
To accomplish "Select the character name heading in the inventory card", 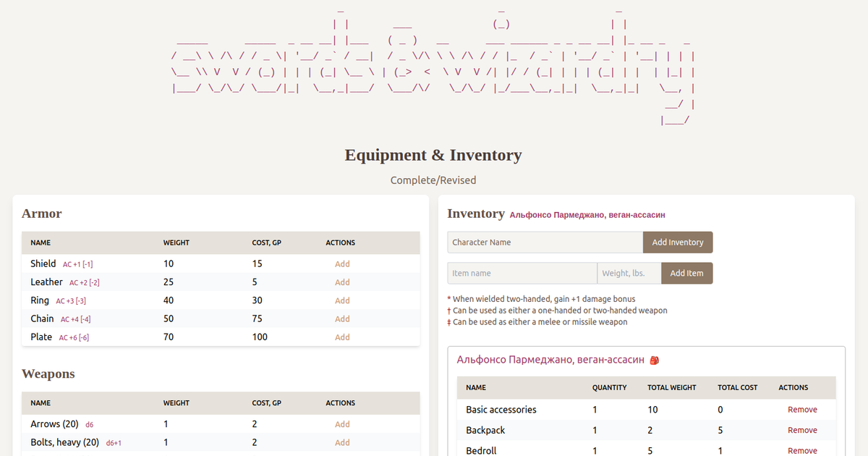I will 550,360.
